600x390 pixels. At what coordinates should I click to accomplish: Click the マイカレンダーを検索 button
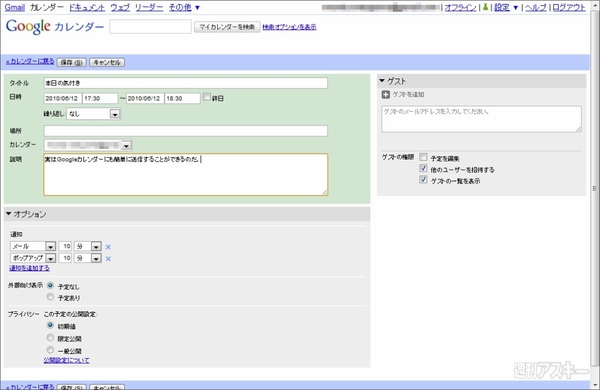pos(227,27)
